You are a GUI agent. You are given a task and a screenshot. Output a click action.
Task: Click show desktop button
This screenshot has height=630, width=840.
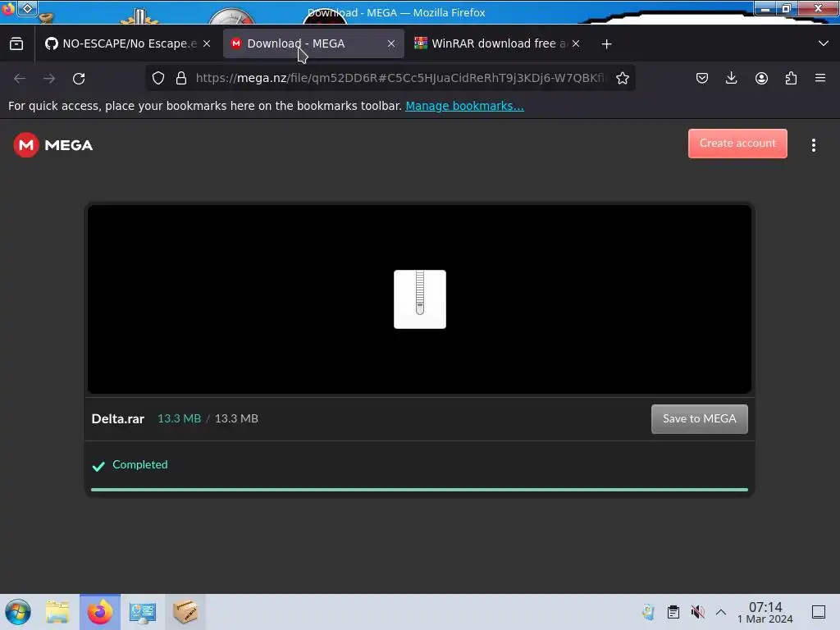click(x=819, y=612)
